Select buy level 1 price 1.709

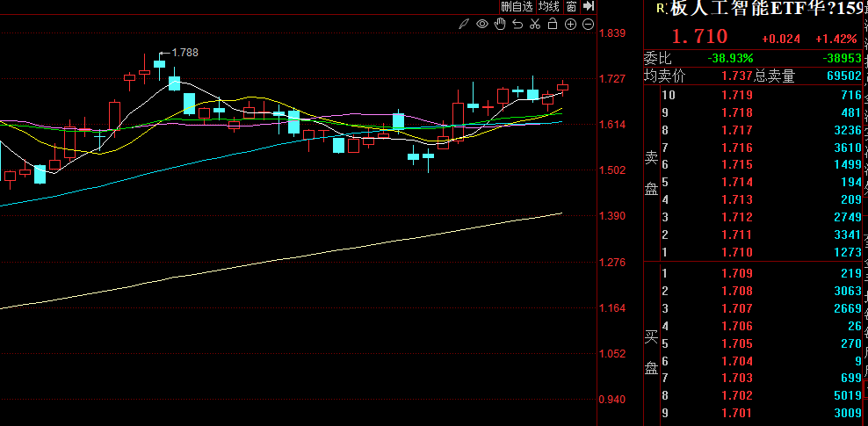[x=737, y=273]
